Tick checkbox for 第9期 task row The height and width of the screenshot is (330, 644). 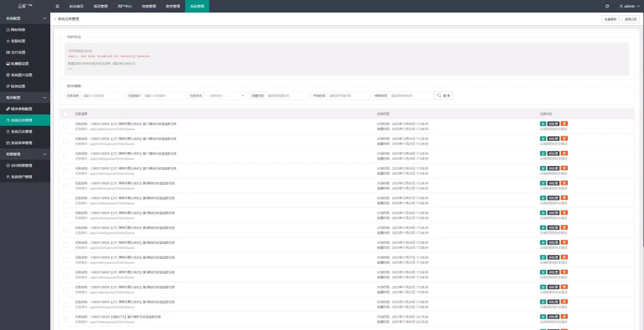point(65,185)
